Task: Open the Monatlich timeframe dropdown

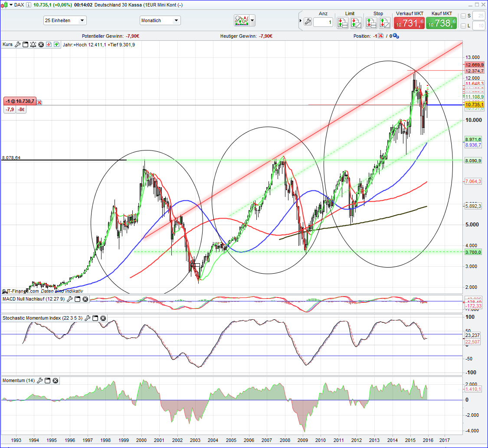Action: [176, 20]
